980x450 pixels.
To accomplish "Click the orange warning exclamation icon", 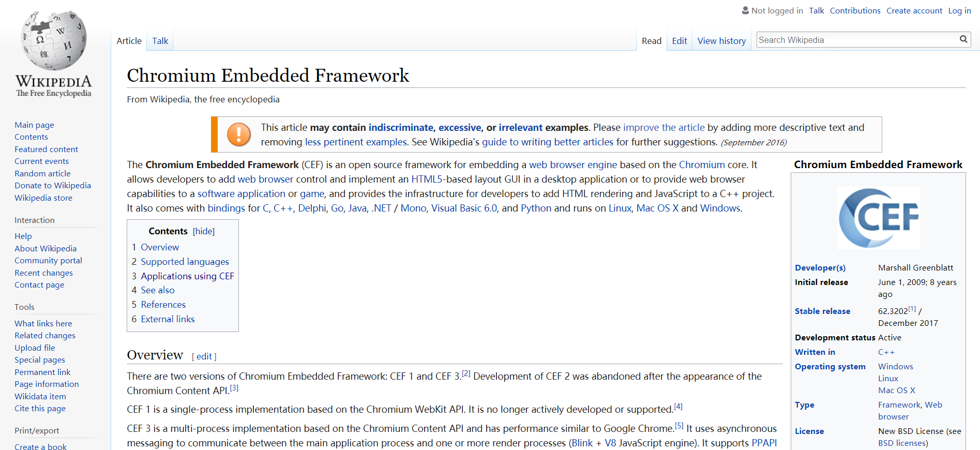I will tap(239, 134).
